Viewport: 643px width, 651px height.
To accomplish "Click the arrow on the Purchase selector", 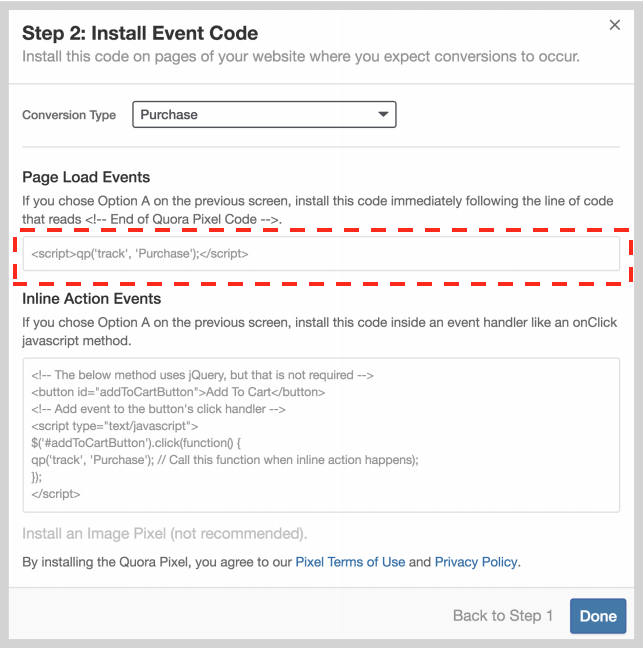I will pos(383,115).
